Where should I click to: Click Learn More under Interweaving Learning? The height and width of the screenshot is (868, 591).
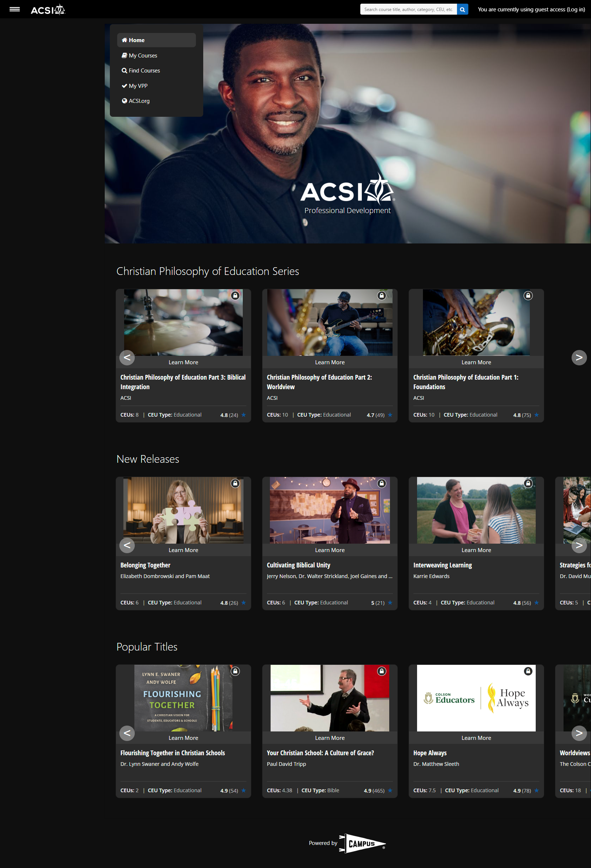(x=476, y=550)
